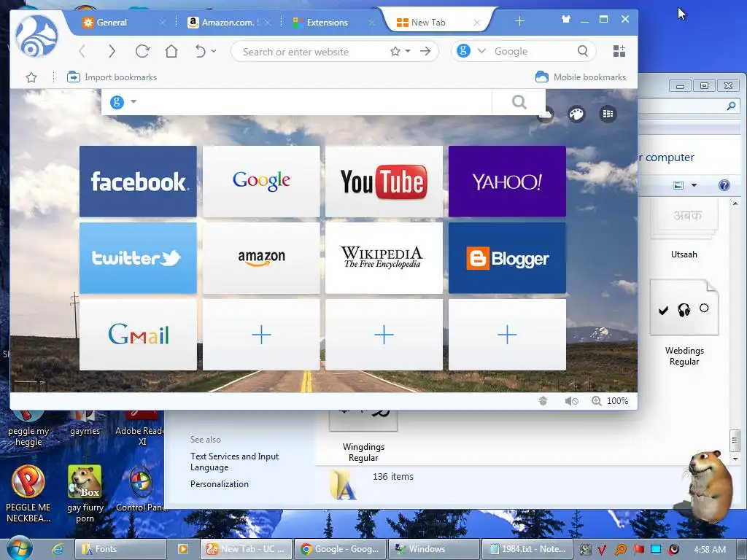Click the speed dial grid layout icon
This screenshot has height=560, width=747.
[x=608, y=114]
